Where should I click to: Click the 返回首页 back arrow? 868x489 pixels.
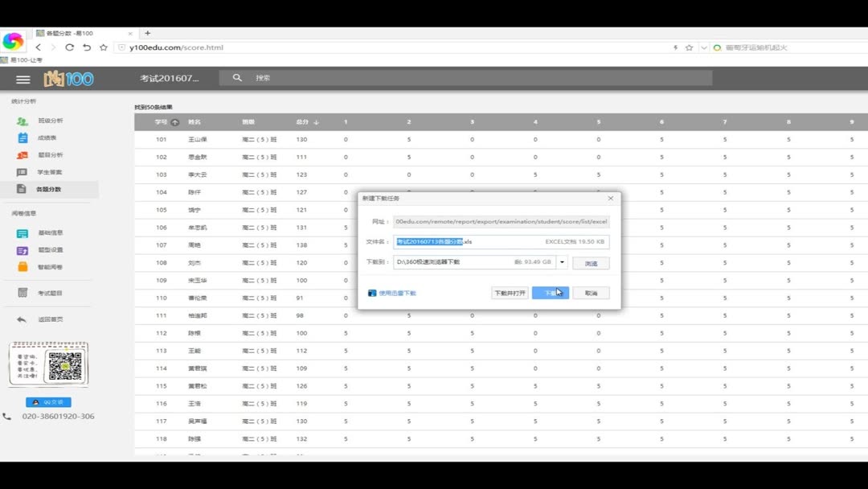22,319
